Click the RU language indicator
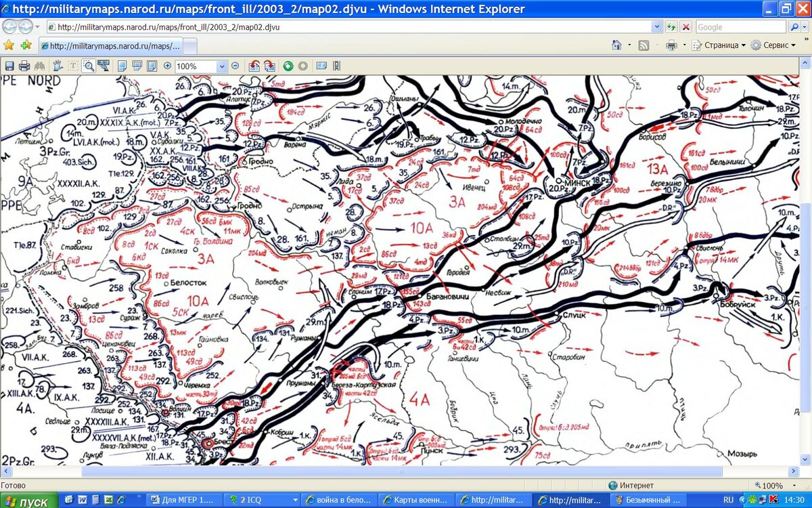This screenshot has width=812, height=508. [x=727, y=501]
